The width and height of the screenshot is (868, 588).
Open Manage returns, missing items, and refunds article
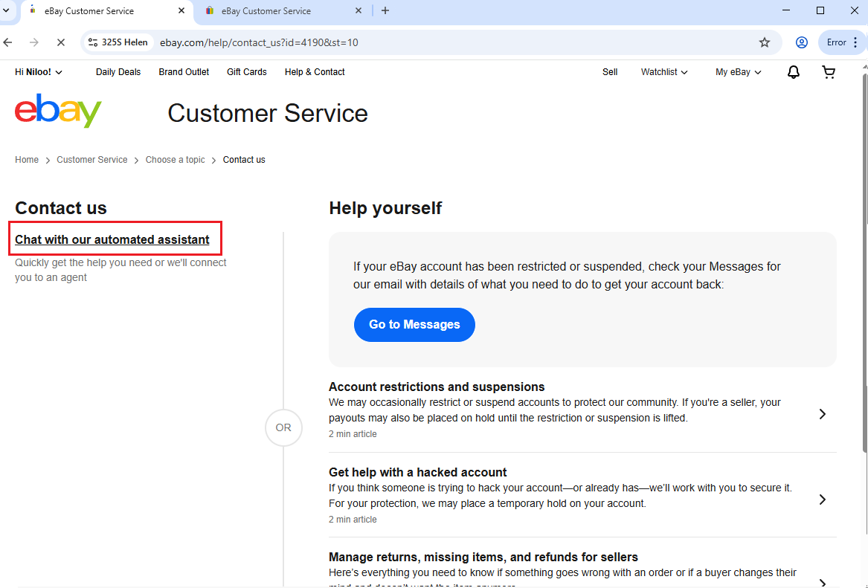pos(483,557)
